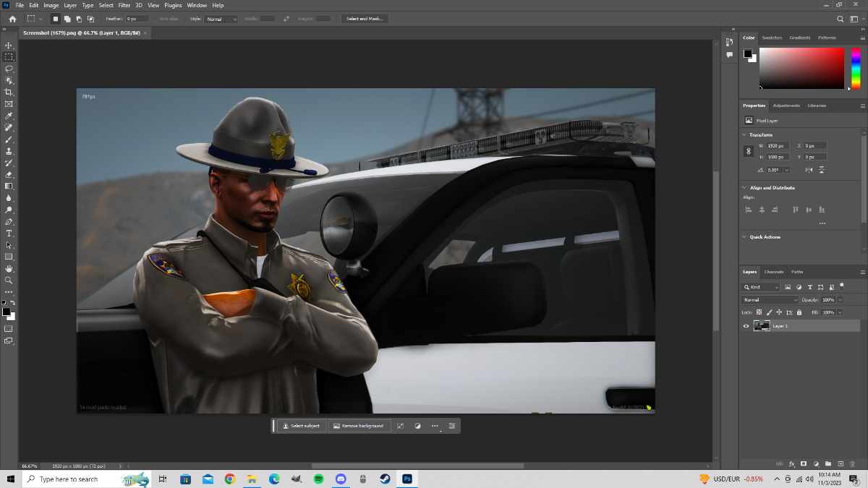Select the Hand tool

coord(9,268)
